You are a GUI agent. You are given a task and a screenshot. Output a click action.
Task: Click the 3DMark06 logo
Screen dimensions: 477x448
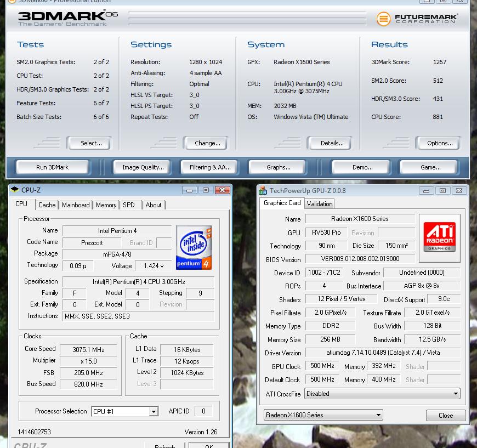[67, 19]
